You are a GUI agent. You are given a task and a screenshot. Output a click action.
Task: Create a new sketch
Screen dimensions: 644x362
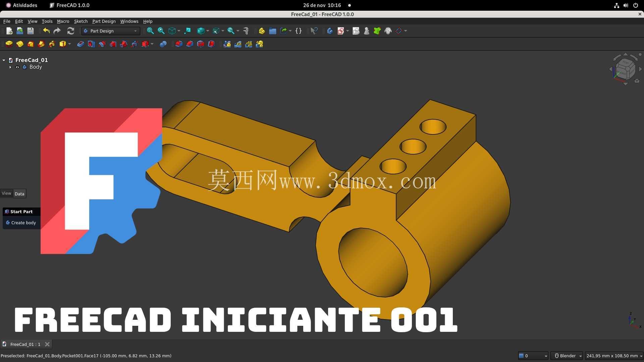(x=341, y=31)
